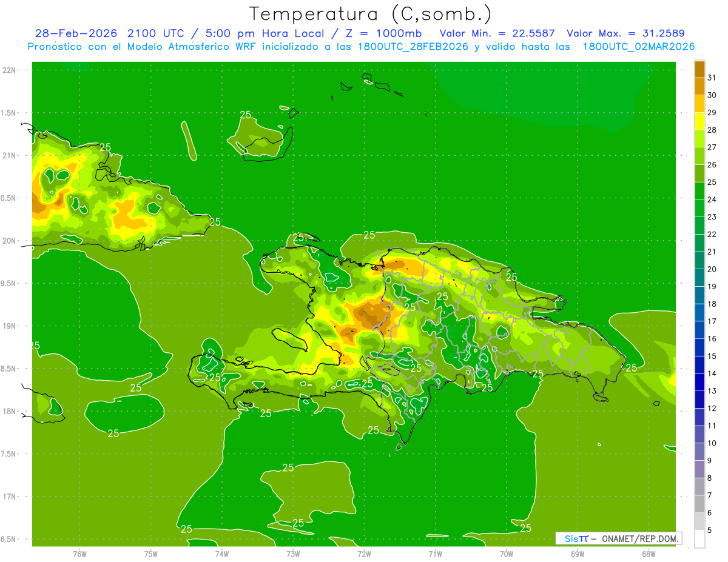Image resolution: width=728 pixels, height=562 pixels.
Task: Click longitude axis label "69W"
Action: point(578,554)
